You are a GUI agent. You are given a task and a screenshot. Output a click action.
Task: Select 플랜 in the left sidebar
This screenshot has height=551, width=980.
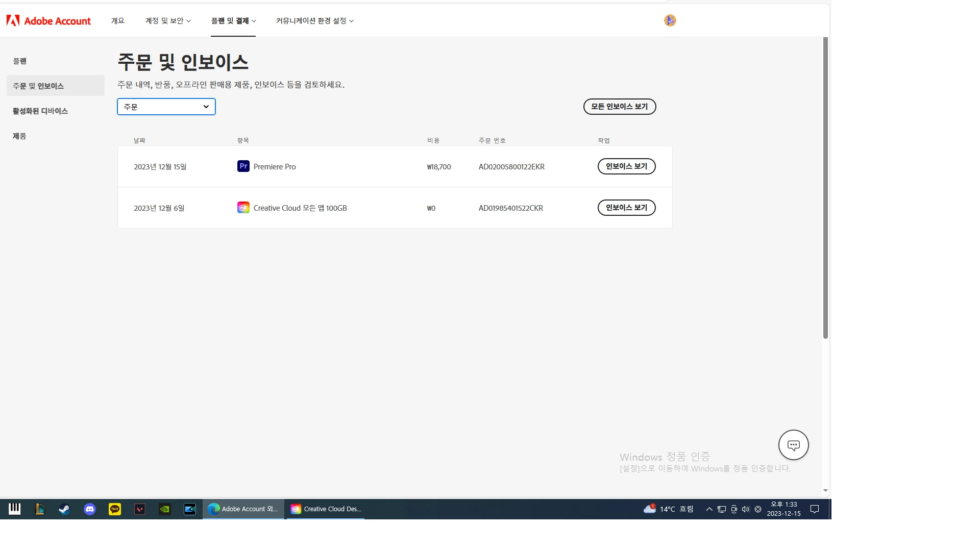(x=20, y=61)
